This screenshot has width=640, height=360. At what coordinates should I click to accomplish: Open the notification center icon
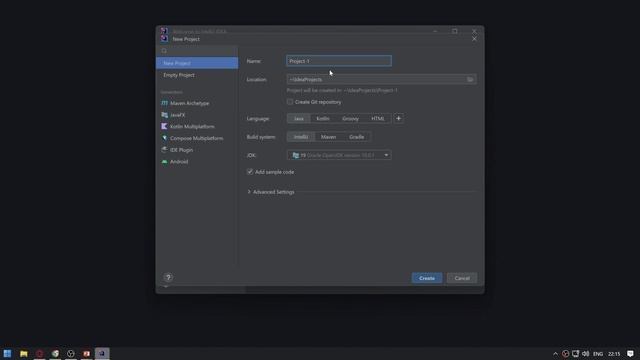click(x=631, y=354)
